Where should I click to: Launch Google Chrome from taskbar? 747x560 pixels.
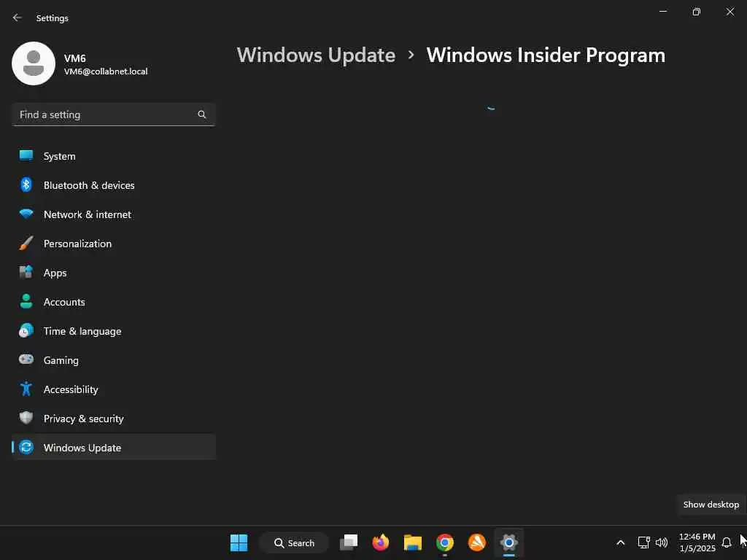444,542
